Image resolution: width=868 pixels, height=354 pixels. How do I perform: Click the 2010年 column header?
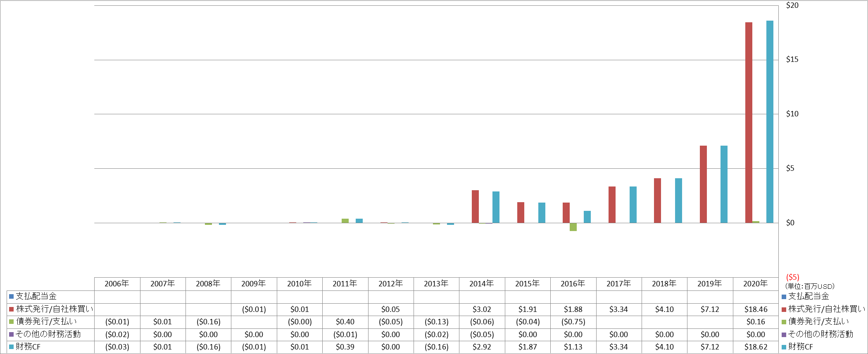pos(300,284)
